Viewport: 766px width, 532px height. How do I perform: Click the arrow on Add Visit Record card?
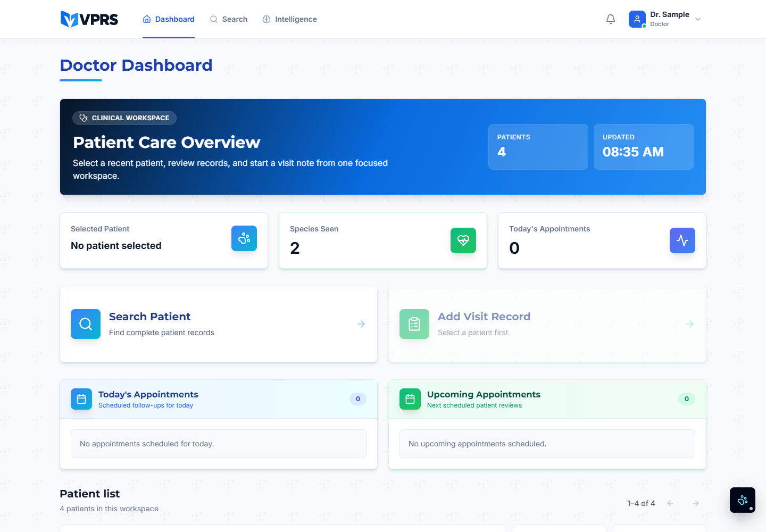pos(690,324)
